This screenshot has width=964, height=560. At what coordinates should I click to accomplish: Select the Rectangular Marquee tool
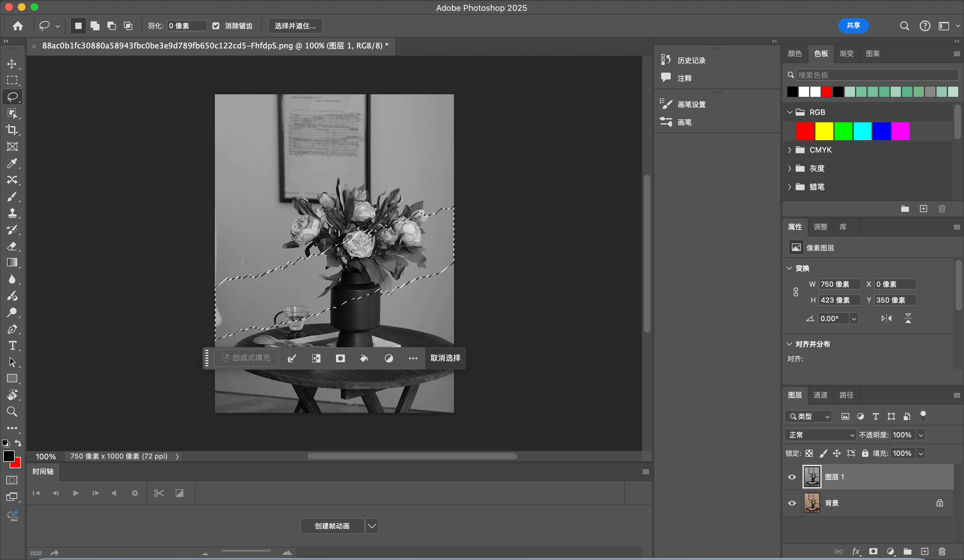click(x=12, y=80)
